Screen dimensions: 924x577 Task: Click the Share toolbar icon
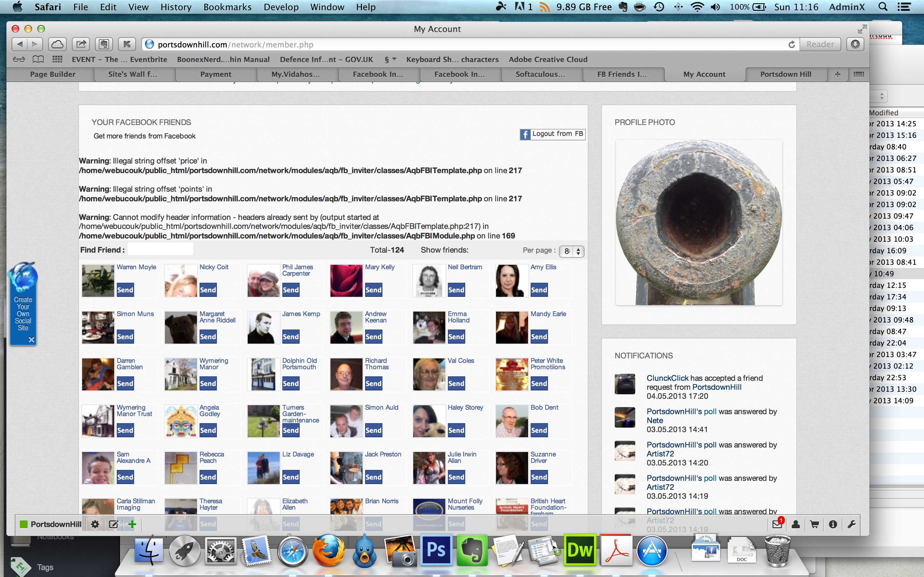[81, 44]
